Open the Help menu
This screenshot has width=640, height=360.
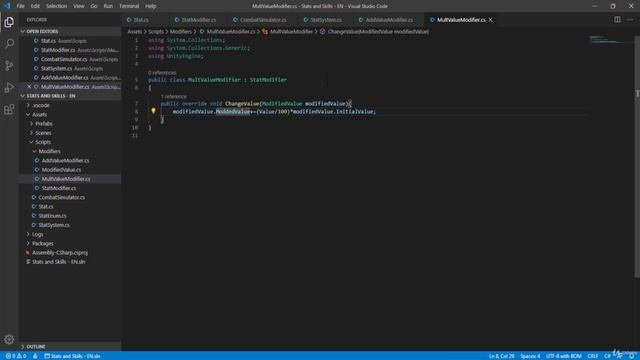pyautogui.click(x=150, y=6)
